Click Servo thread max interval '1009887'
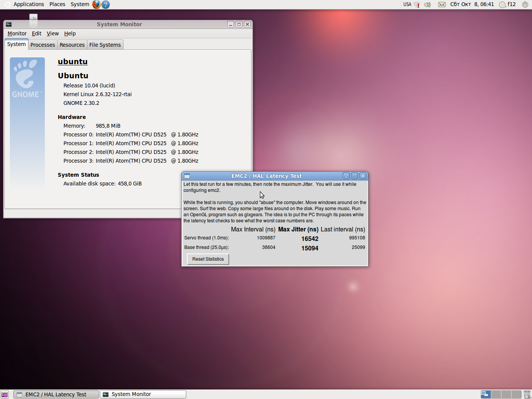The width and height of the screenshot is (532, 399). pyautogui.click(x=266, y=238)
